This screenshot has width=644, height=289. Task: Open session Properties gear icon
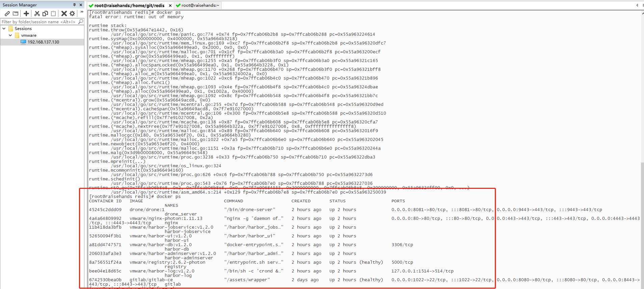[x=72, y=13]
